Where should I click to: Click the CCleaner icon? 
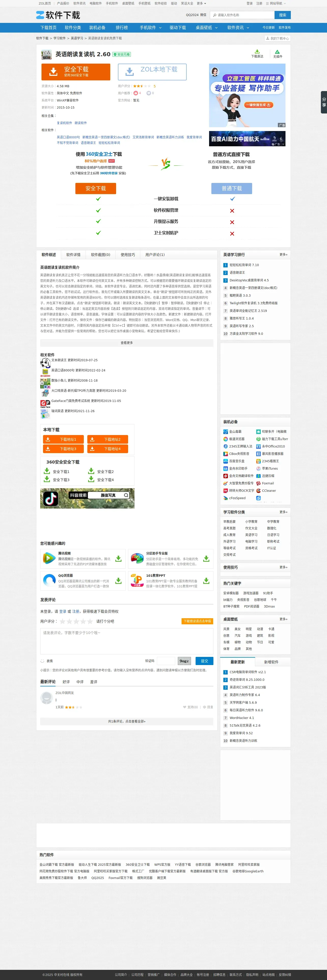pos(258,491)
